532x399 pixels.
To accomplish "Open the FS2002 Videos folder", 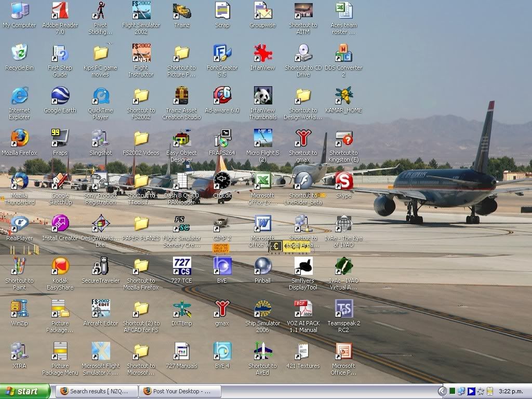I will [x=141, y=139].
